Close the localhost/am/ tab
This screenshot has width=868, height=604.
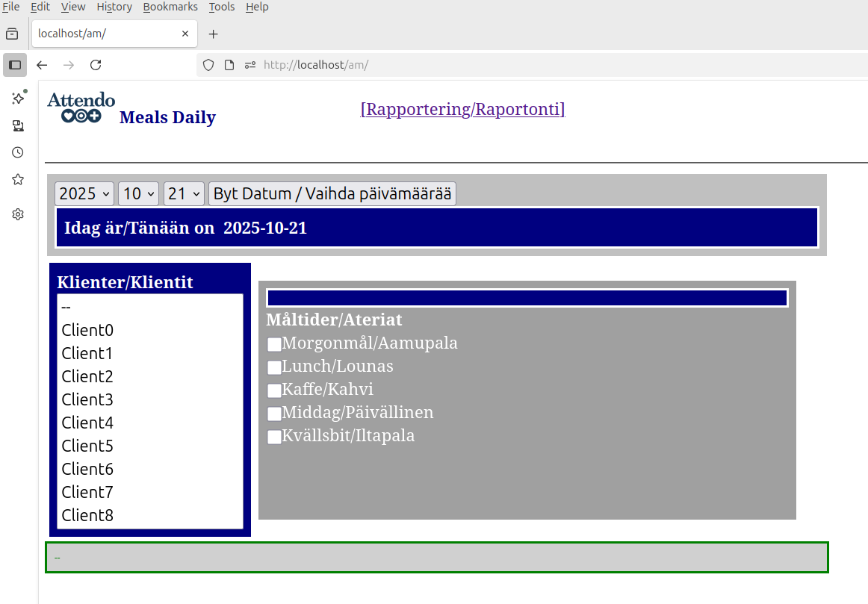185,34
